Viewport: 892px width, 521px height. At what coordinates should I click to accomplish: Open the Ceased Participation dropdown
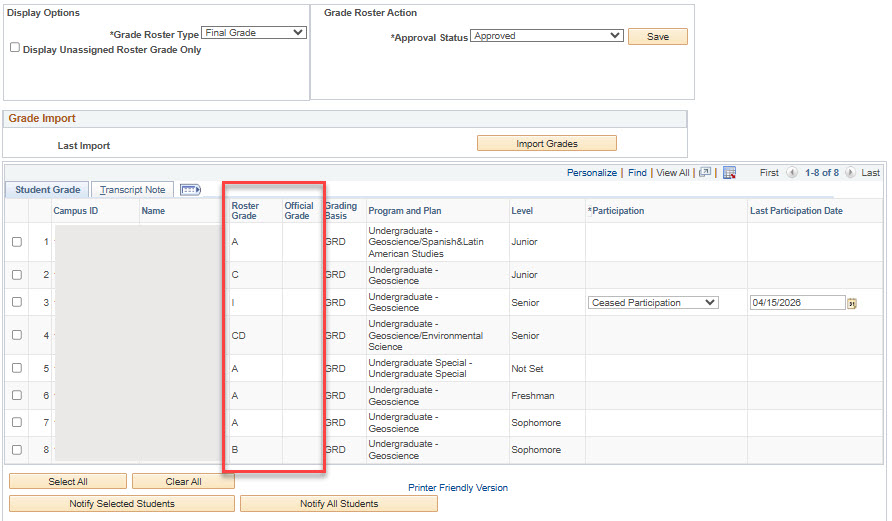pos(653,303)
